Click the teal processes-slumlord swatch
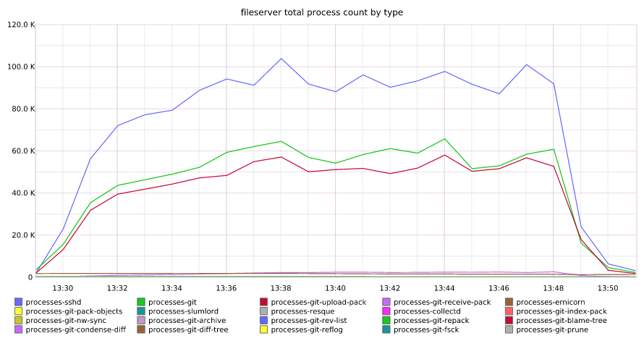 141,311
